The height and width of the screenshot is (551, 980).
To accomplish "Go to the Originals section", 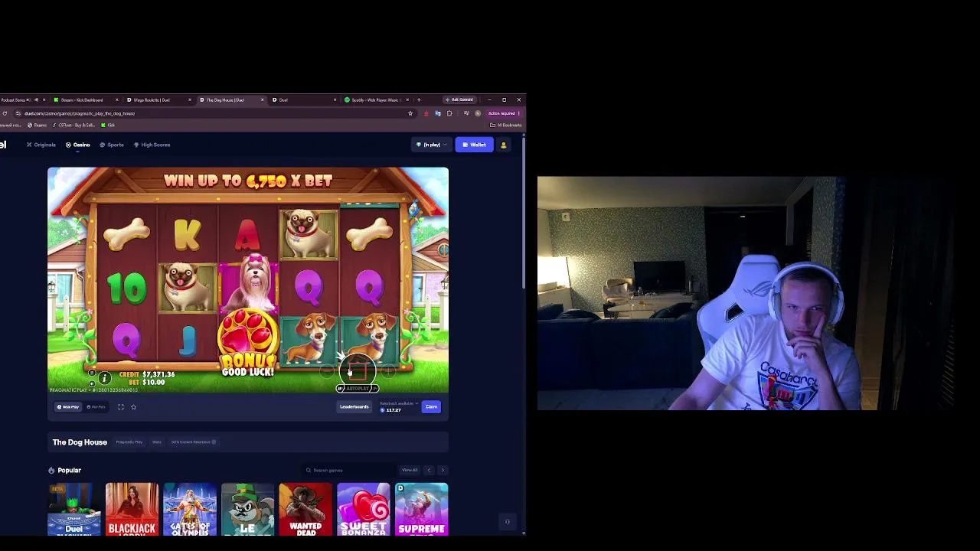I will [x=41, y=145].
